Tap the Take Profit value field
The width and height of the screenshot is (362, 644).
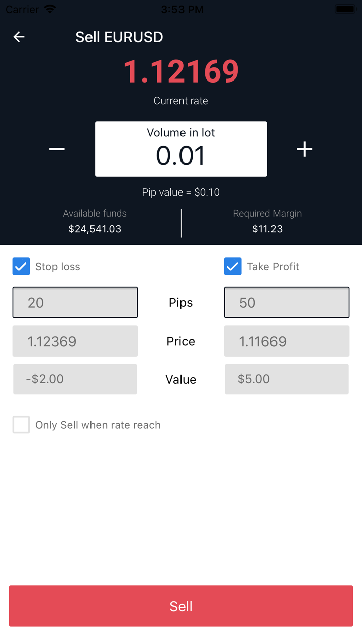point(287,379)
